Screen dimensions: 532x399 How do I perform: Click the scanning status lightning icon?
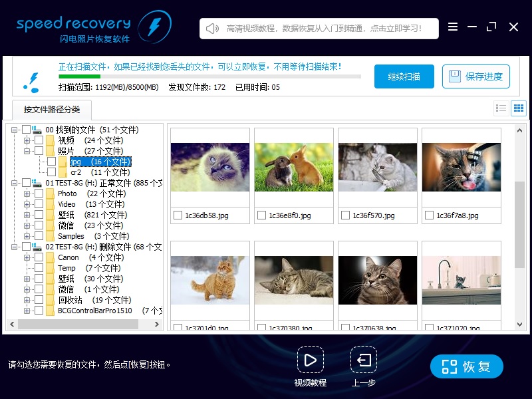31,82
